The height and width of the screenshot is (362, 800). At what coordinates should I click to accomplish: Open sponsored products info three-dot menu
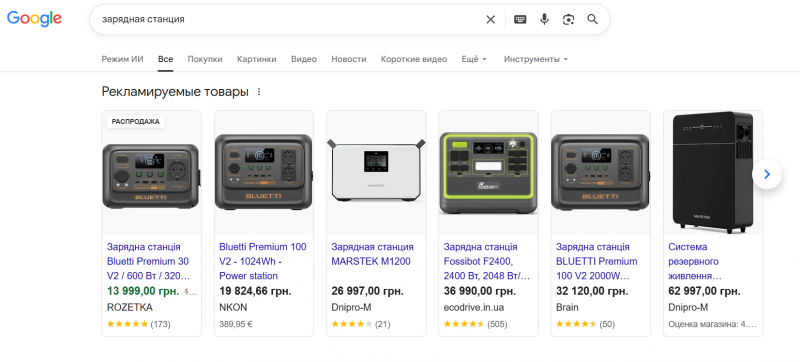click(259, 92)
